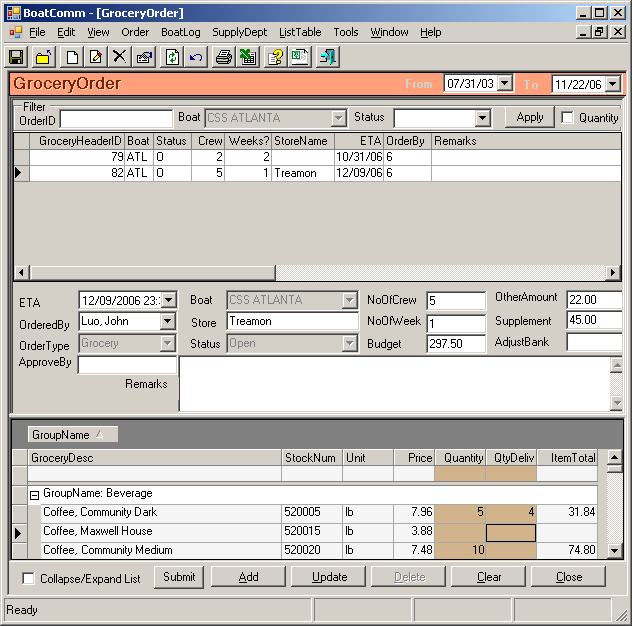Screen dimensions: 632x626
Task: Open the BoatLog menu
Action: click(x=181, y=32)
